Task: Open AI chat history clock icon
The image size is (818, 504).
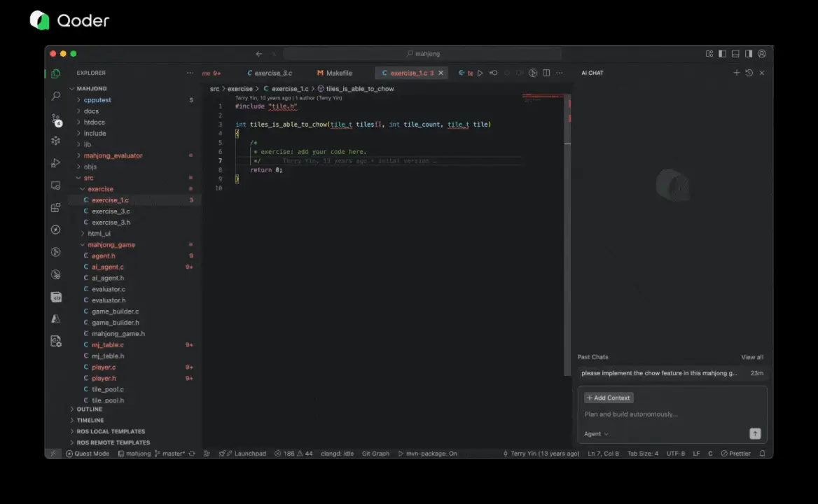Action: [x=749, y=73]
